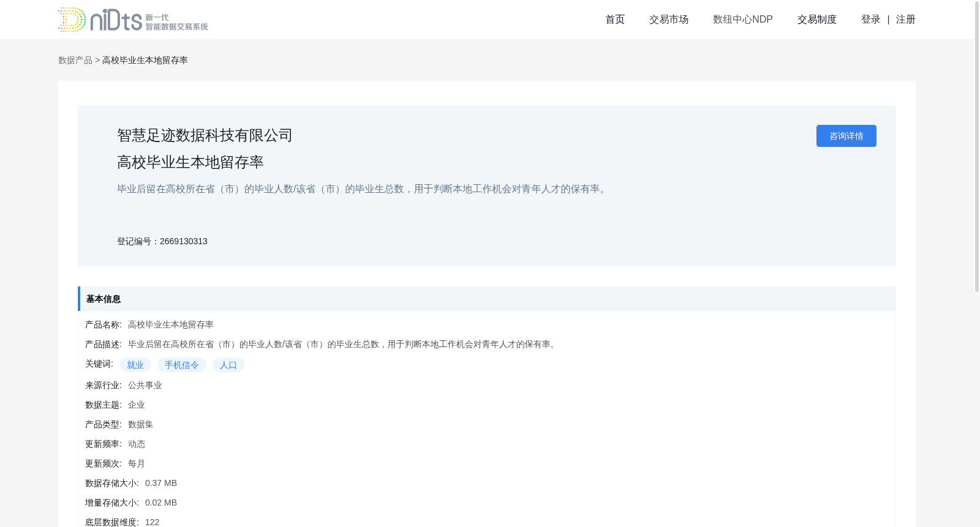
Task: Go to 数据产品 breadcrumb link
Action: pyautogui.click(x=75, y=60)
